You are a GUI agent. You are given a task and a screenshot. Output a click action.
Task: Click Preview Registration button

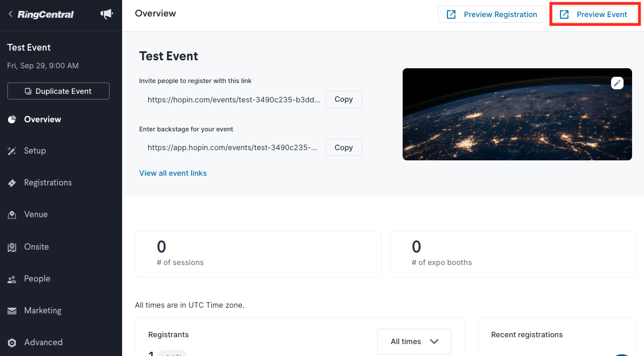point(492,14)
